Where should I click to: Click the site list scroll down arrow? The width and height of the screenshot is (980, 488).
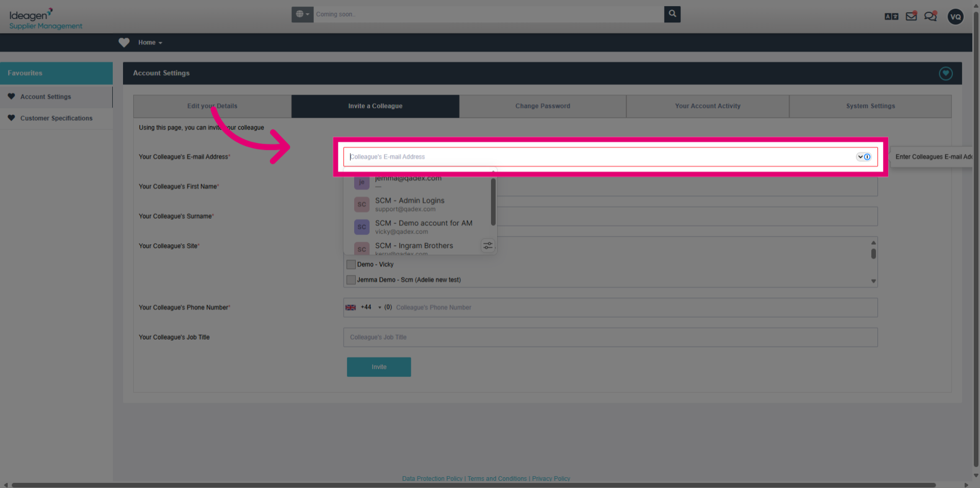pyautogui.click(x=873, y=281)
